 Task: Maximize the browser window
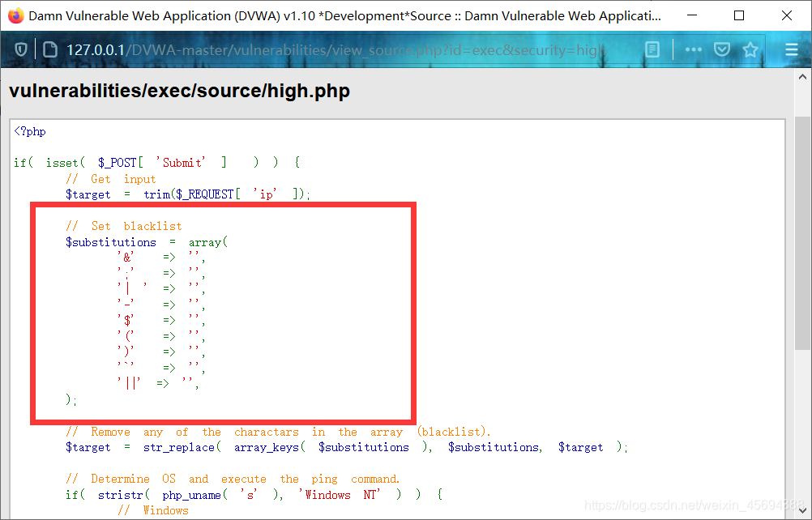click(x=739, y=15)
